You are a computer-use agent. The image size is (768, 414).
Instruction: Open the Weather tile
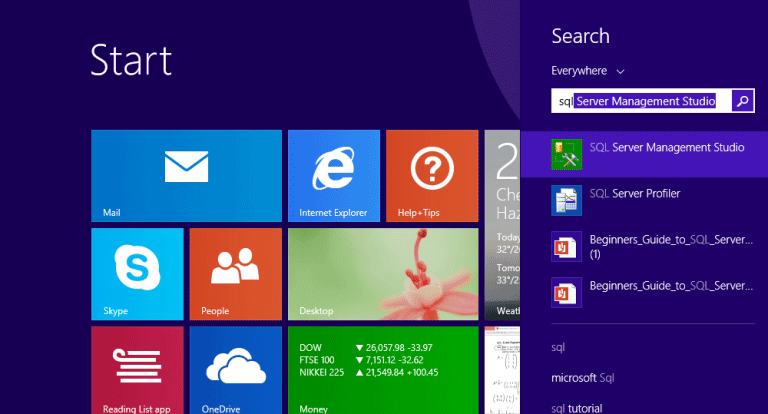pyautogui.click(x=502, y=273)
